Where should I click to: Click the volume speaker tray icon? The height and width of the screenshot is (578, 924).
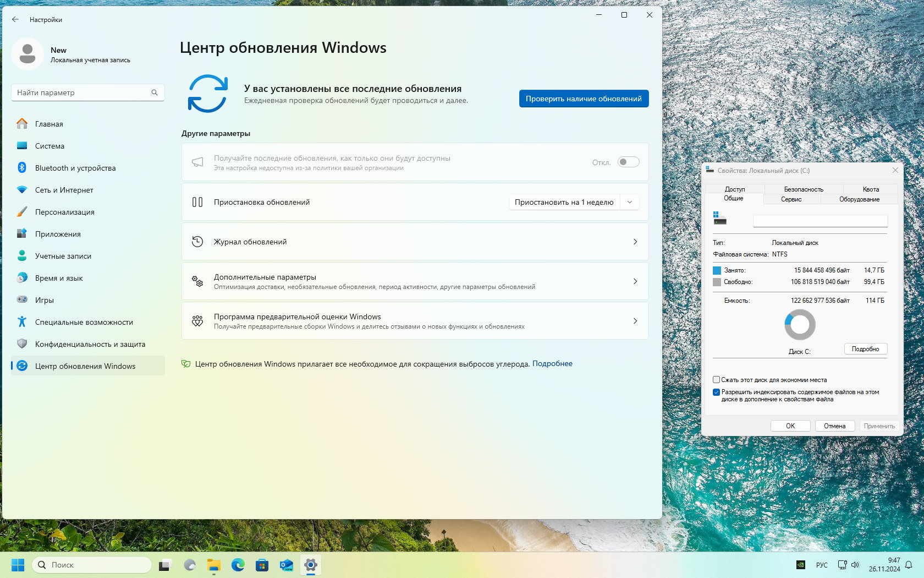[x=855, y=565]
